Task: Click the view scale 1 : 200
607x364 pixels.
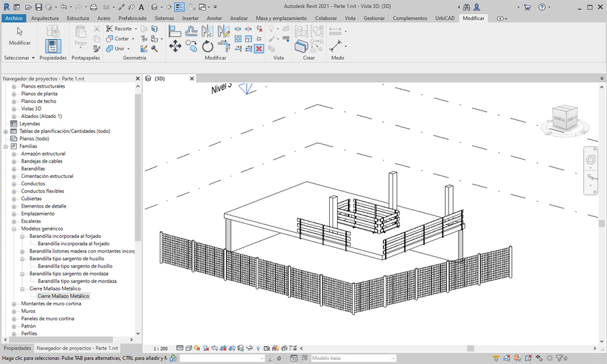Action: coord(161,348)
